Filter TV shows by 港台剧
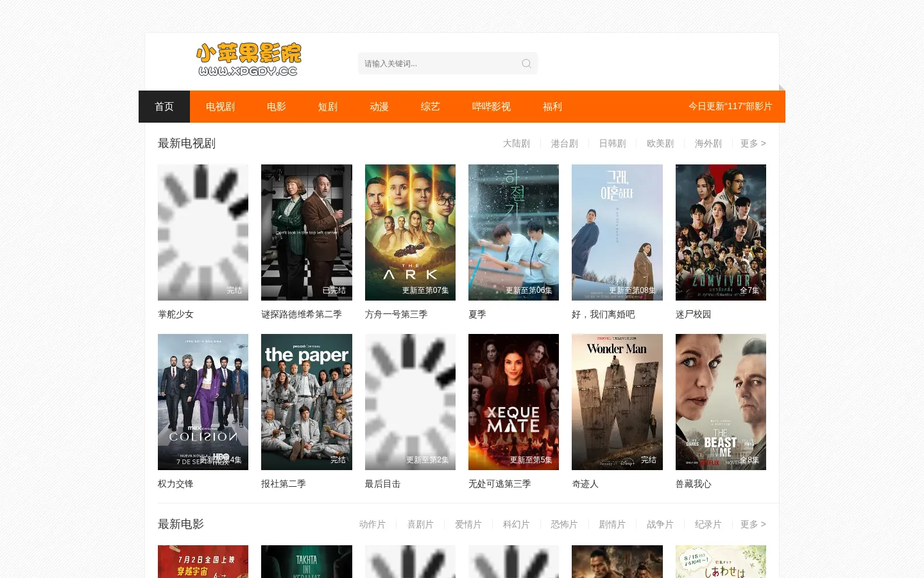The height and width of the screenshot is (578, 924). click(x=565, y=143)
